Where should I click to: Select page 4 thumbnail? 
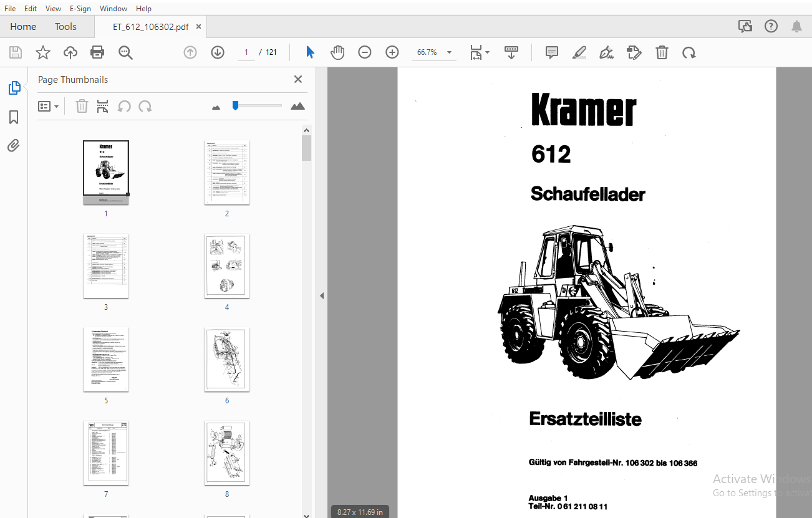[227, 266]
